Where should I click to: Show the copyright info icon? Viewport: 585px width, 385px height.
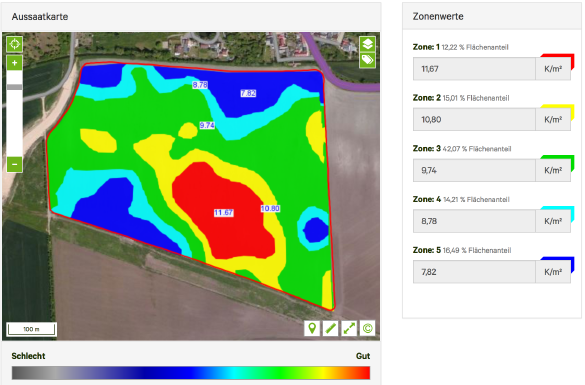coord(367,328)
